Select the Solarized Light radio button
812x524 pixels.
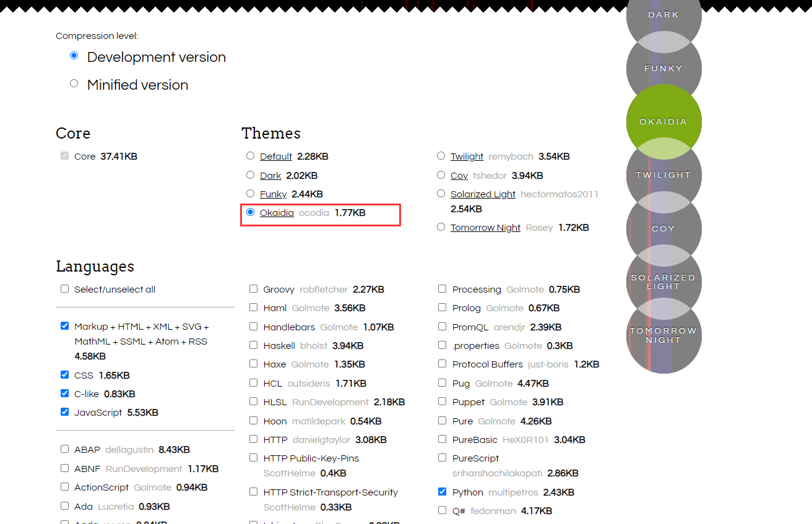click(x=440, y=192)
